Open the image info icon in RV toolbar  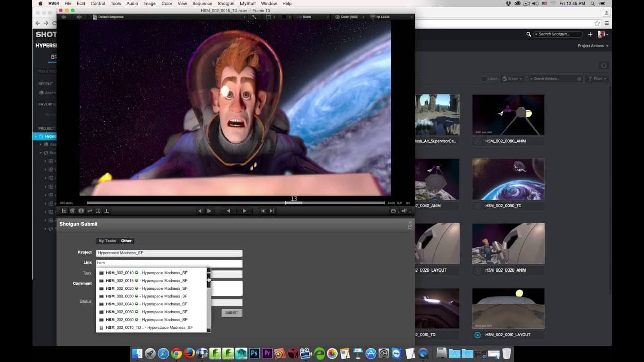click(81, 211)
